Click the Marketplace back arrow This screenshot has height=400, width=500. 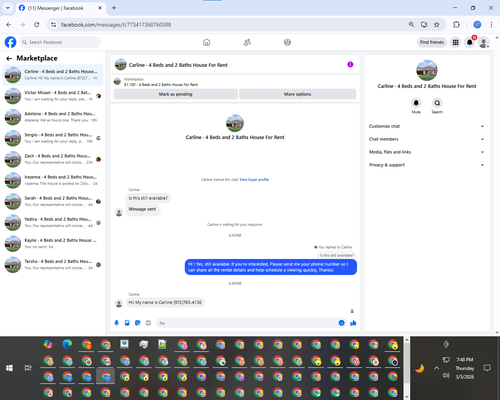tap(9, 58)
